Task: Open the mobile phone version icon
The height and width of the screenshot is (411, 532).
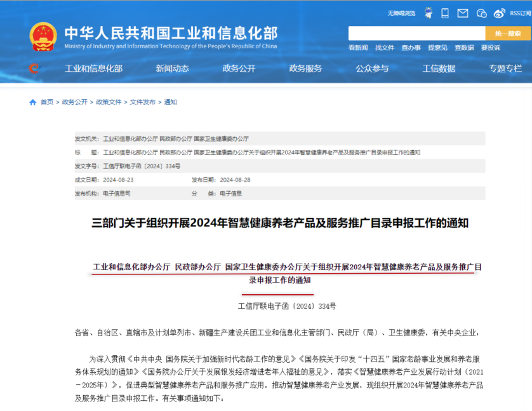Action: click(445, 13)
